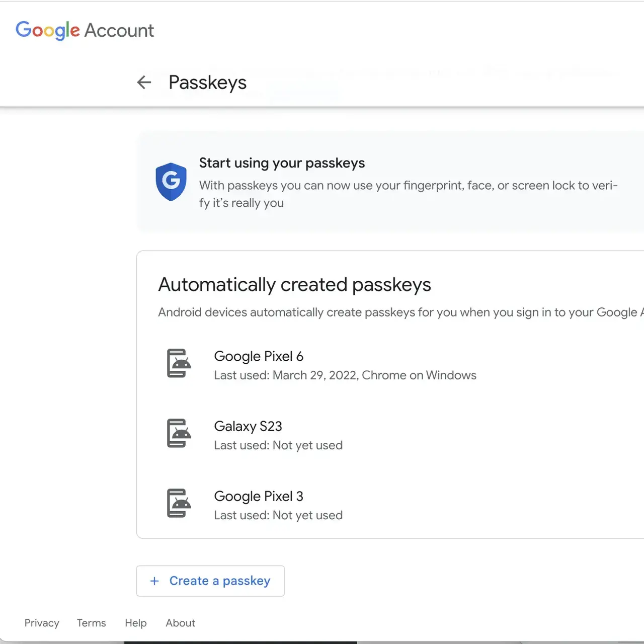Screen dimensions: 644x644
Task: Click the 'Not yet used' text under Google Pixel 3
Action: tap(307, 515)
